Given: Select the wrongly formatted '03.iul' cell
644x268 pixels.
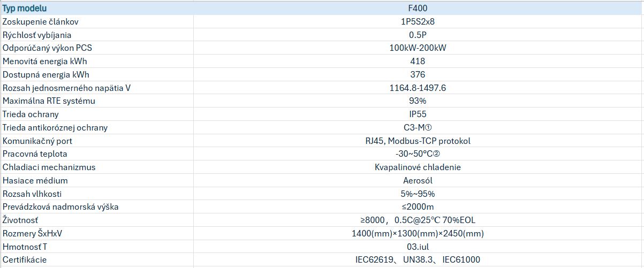Looking at the screenshot, I should [x=418, y=247].
